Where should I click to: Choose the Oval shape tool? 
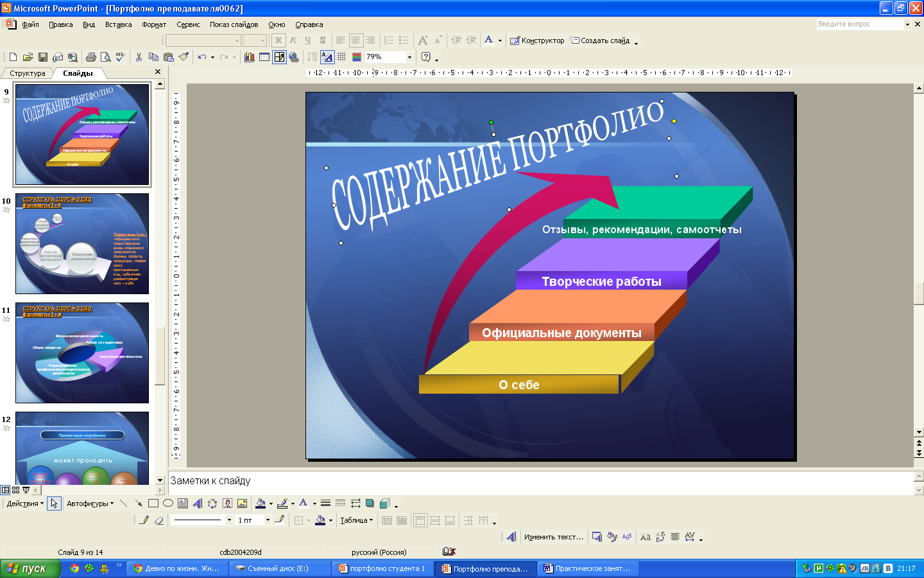point(168,504)
